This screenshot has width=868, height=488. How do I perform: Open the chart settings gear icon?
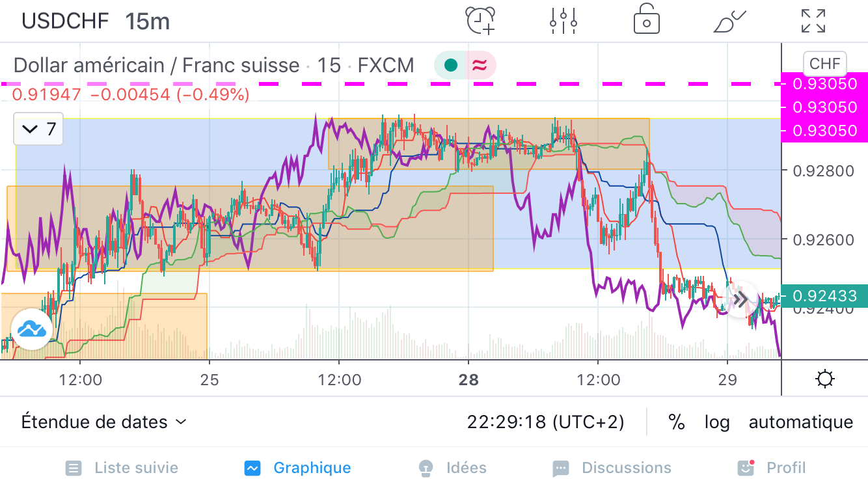(825, 379)
